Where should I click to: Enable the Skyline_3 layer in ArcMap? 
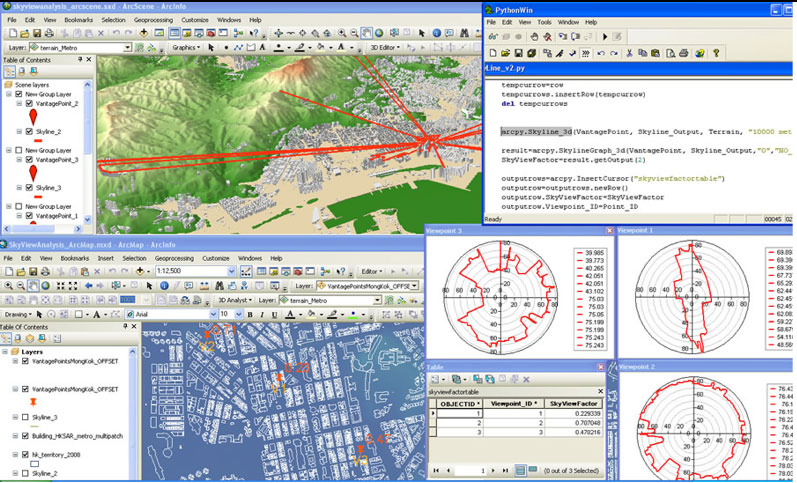tap(24, 416)
